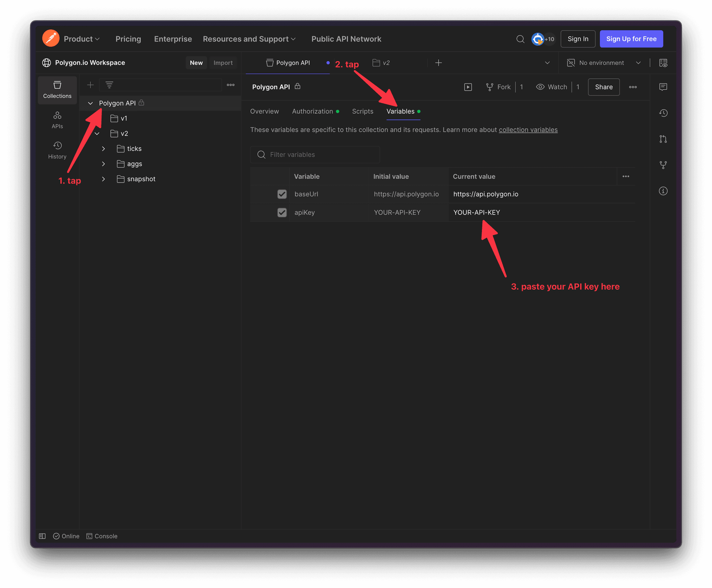Open the APIs sidebar section

point(57,120)
